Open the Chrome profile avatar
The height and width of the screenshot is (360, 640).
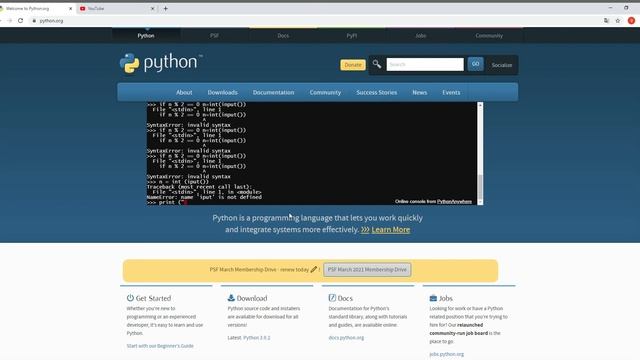pos(631,20)
